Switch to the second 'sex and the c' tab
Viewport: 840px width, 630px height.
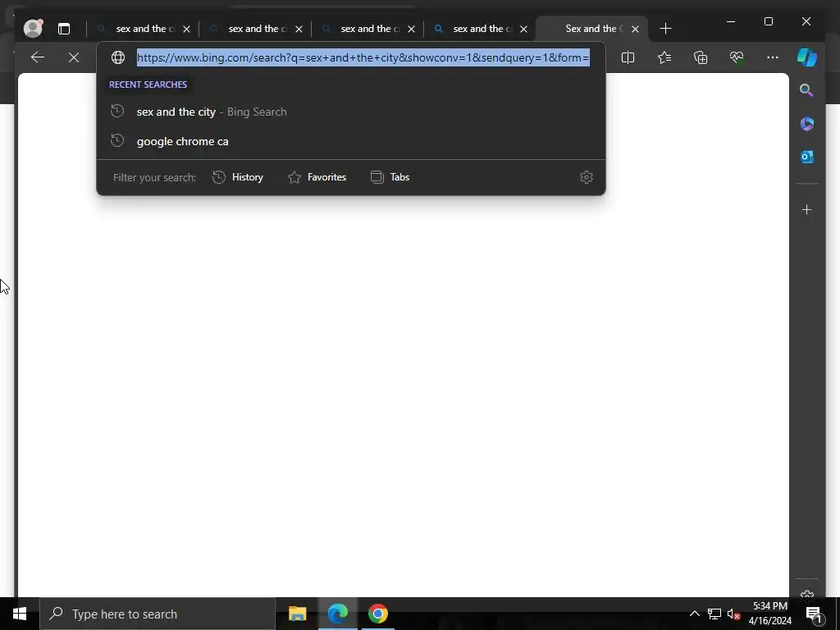pos(254,29)
